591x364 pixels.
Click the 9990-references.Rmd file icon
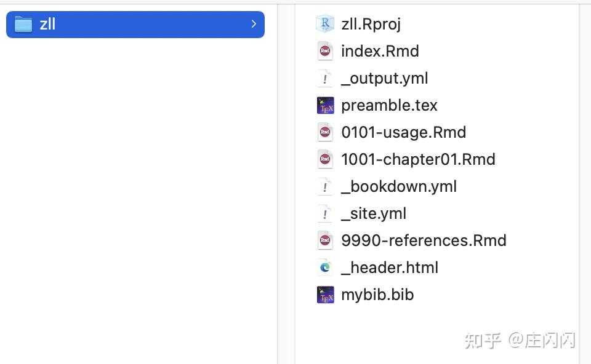(325, 240)
